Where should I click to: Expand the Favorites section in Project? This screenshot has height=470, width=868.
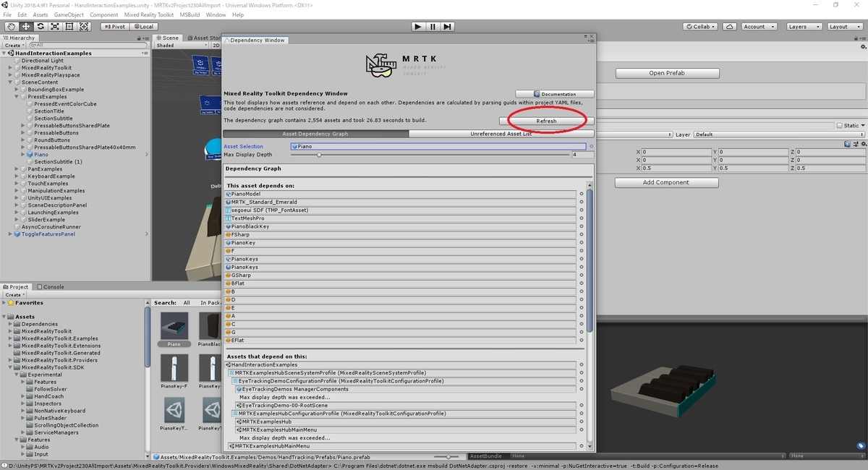pos(4,303)
